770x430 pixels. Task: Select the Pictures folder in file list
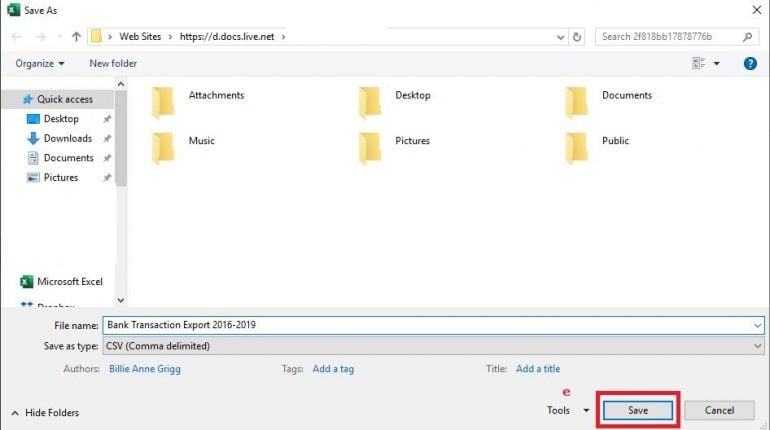tap(411, 141)
